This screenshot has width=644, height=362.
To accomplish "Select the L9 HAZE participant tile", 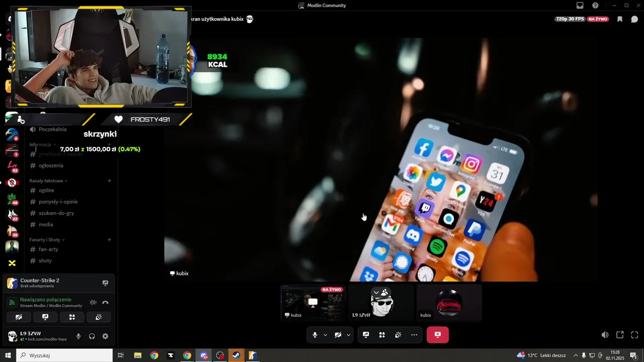I will pyautogui.click(x=381, y=303).
